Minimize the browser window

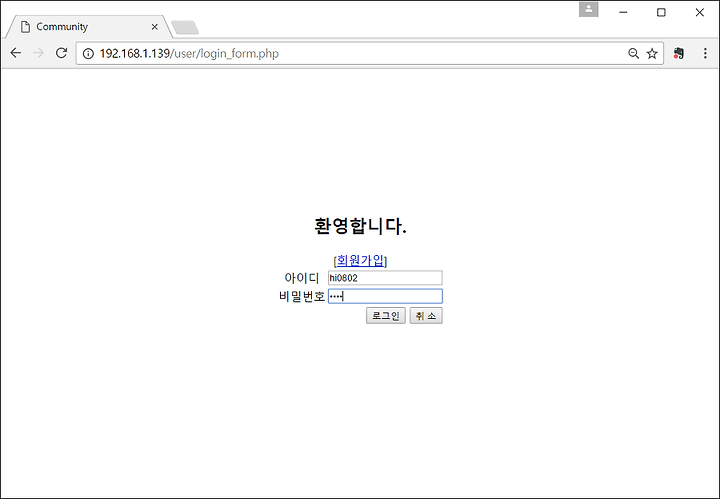tap(623, 12)
